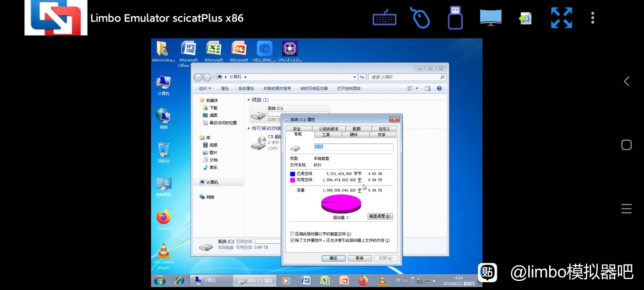Open 网络 desktop icon

[164, 119]
